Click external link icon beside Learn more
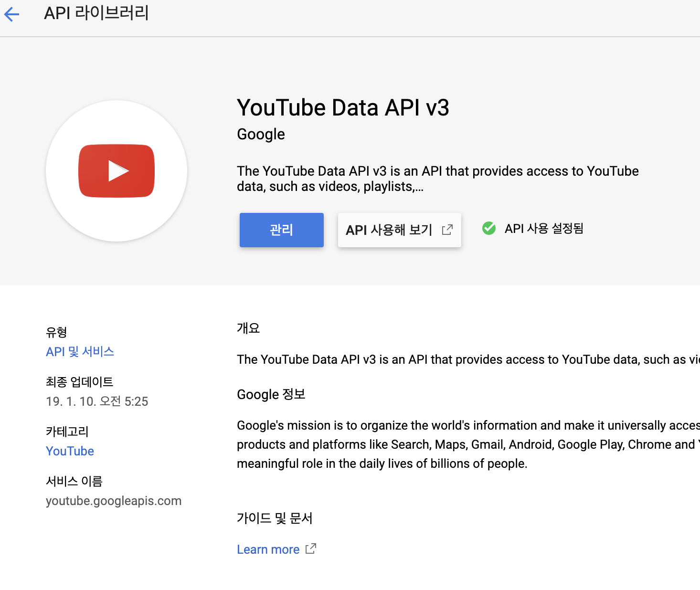The width and height of the screenshot is (700, 590). pyautogui.click(x=311, y=549)
